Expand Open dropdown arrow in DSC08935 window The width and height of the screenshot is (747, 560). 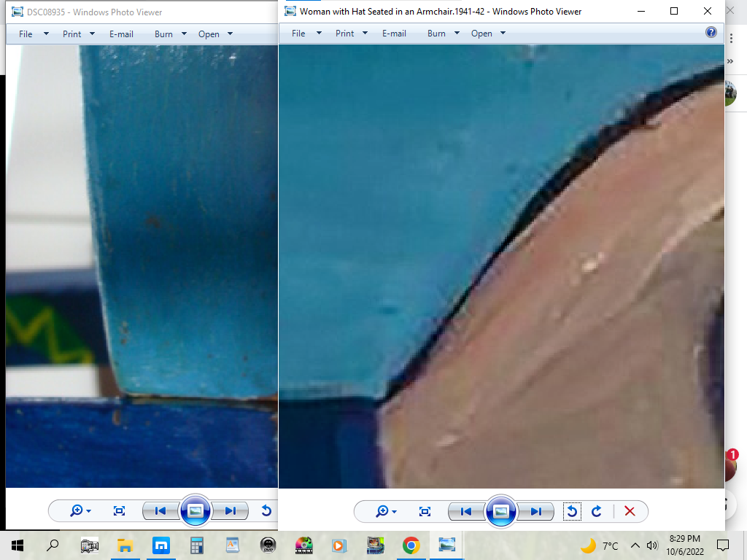coord(230,34)
